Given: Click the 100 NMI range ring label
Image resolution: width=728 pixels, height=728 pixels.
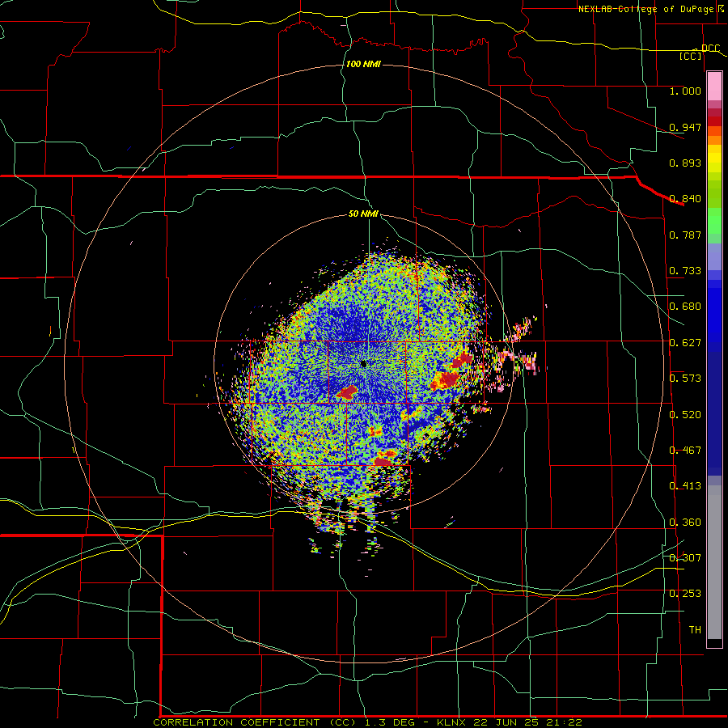Looking at the screenshot, I should click(363, 64).
